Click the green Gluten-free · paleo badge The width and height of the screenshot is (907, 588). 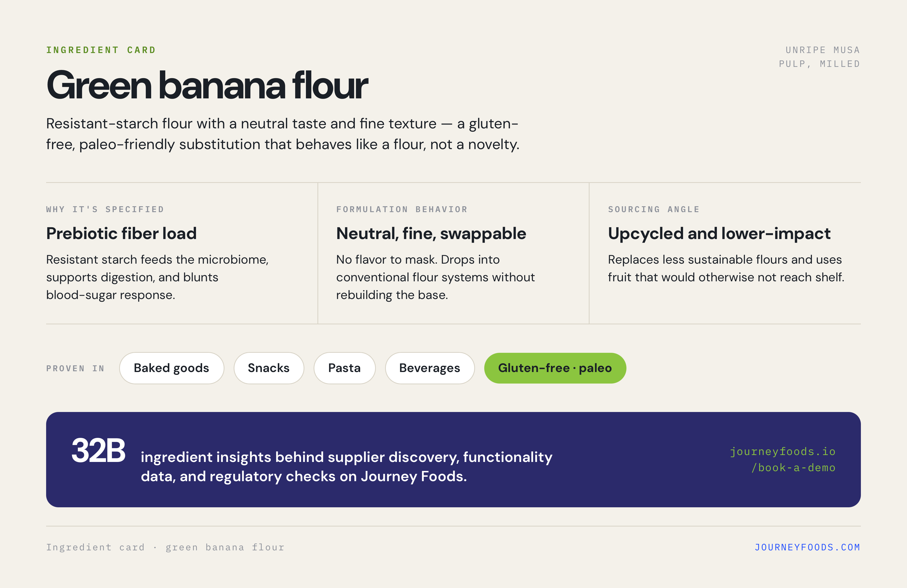[555, 368]
